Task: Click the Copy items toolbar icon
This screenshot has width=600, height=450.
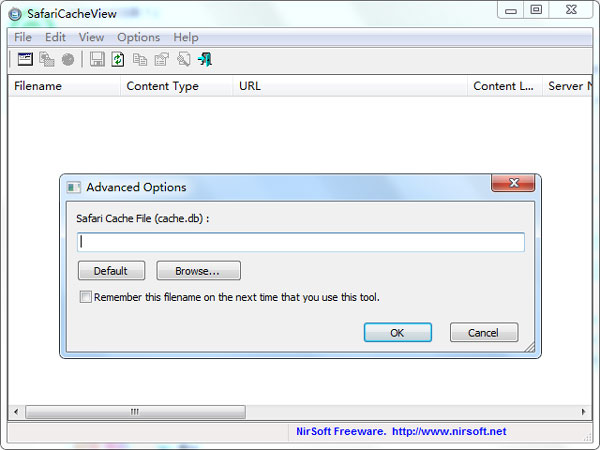Action: tap(140, 59)
